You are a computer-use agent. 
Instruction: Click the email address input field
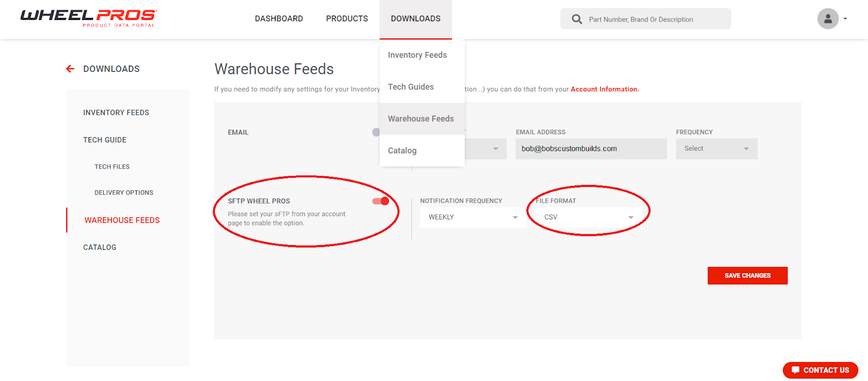591,148
